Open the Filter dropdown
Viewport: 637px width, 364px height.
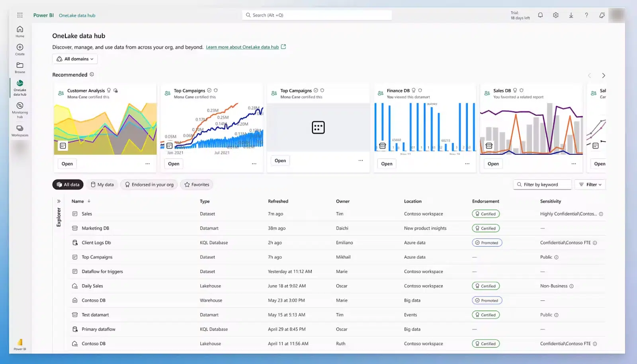(590, 185)
